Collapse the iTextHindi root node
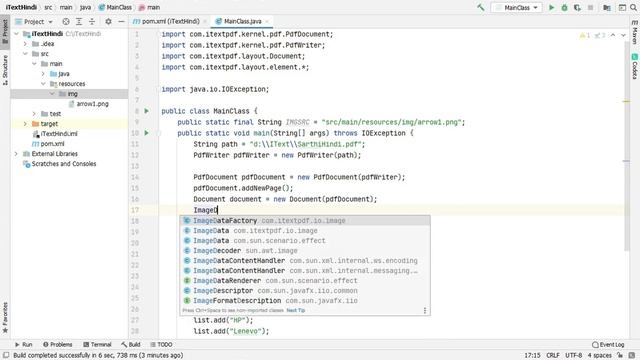 [16, 34]
